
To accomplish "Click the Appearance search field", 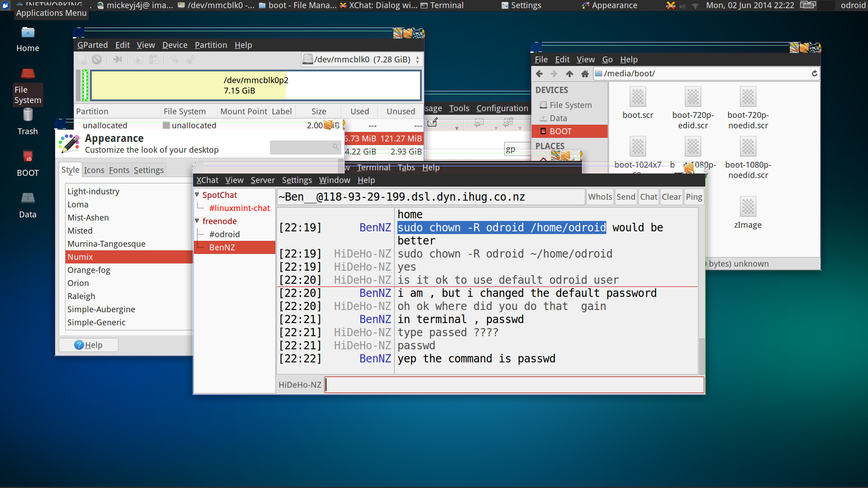I will (x=305, y=147).
